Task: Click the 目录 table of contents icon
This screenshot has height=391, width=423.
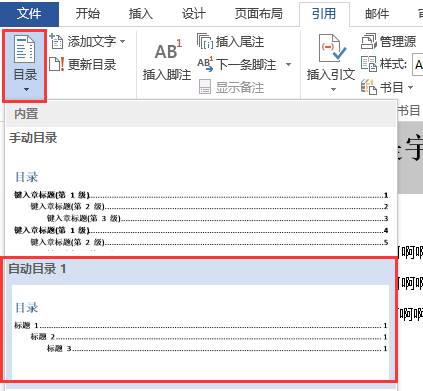Action: pyautogui.click(x=24, y=50)
